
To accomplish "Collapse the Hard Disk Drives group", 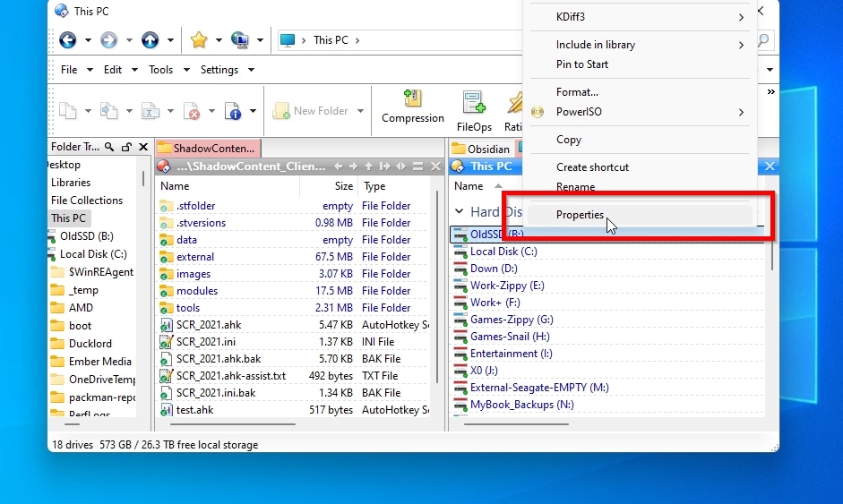I will click(458, 212).
